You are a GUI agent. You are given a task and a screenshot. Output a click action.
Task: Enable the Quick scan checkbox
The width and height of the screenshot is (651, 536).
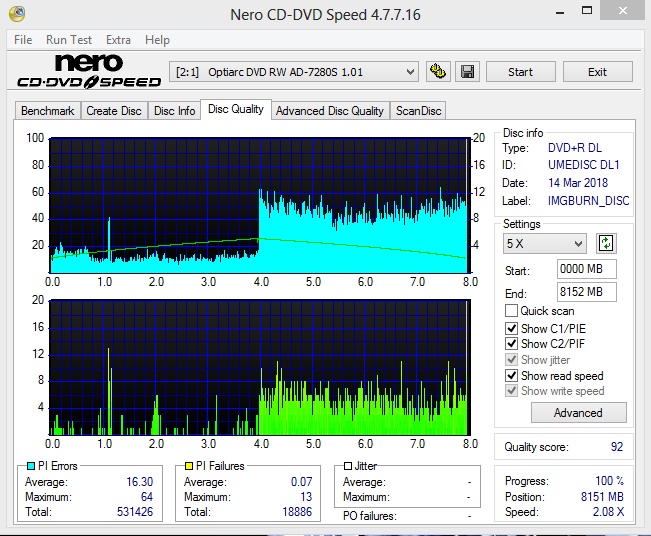(512, 311)
